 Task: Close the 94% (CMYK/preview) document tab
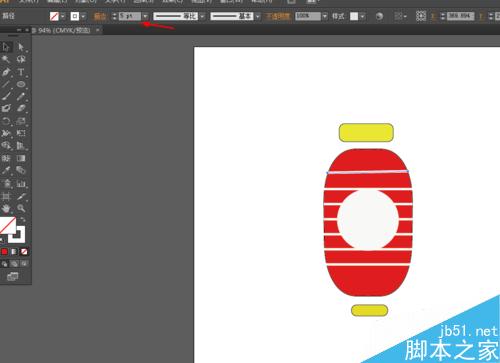tap(98, 30)
